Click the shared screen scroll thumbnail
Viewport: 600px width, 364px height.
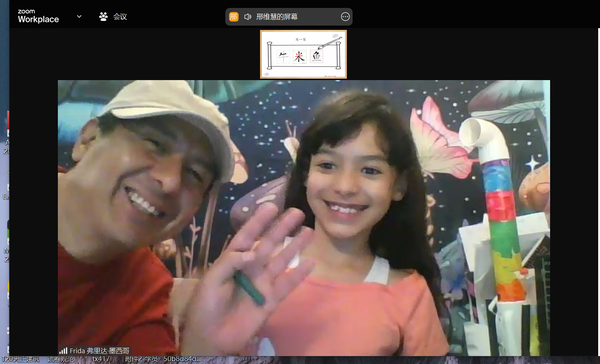pyautogui.click(x=303, y=54)
